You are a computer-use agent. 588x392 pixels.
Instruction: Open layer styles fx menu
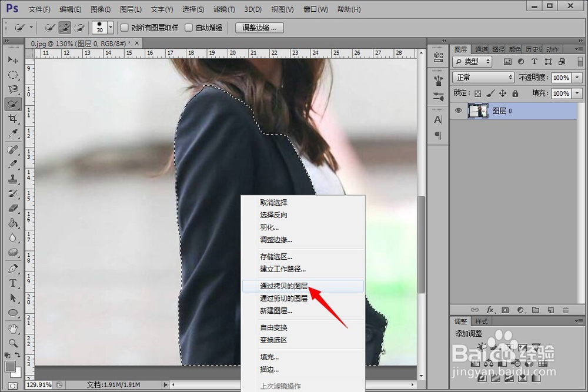[490, 310]
